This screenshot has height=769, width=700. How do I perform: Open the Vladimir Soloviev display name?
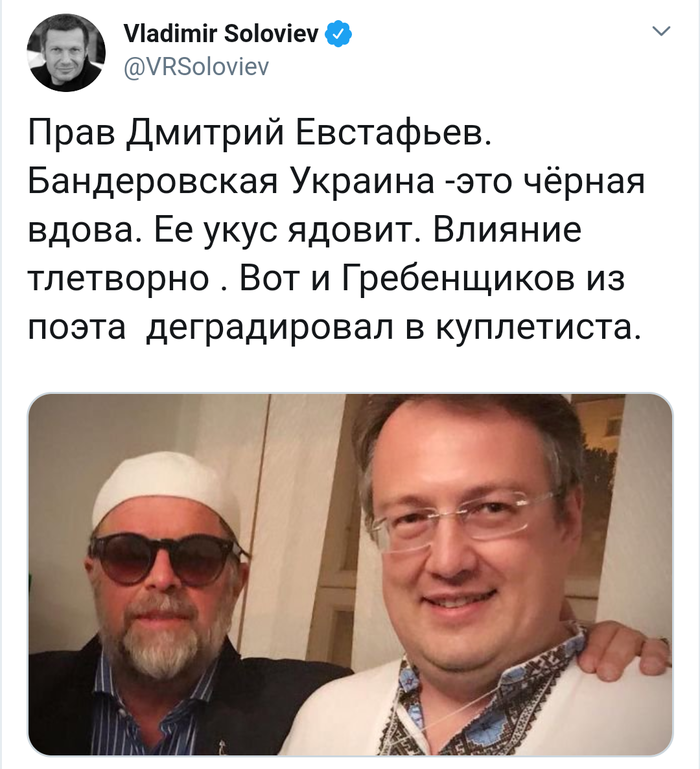[221, 34]
